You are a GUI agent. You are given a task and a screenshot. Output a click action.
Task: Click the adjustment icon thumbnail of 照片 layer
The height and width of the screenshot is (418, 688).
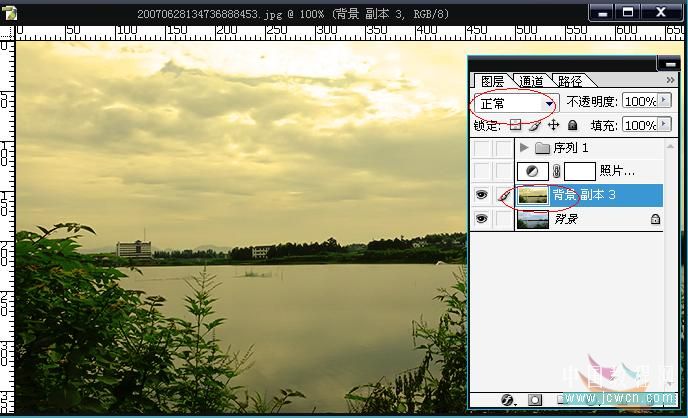point(532,171)
